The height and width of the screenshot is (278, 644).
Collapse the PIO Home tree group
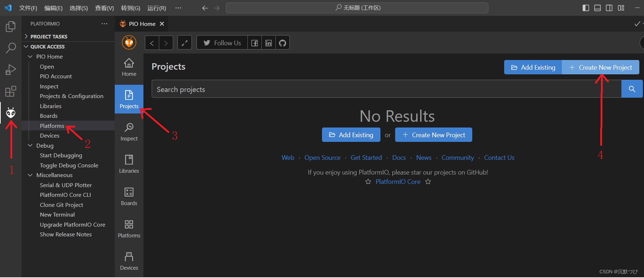click(30, 57)
